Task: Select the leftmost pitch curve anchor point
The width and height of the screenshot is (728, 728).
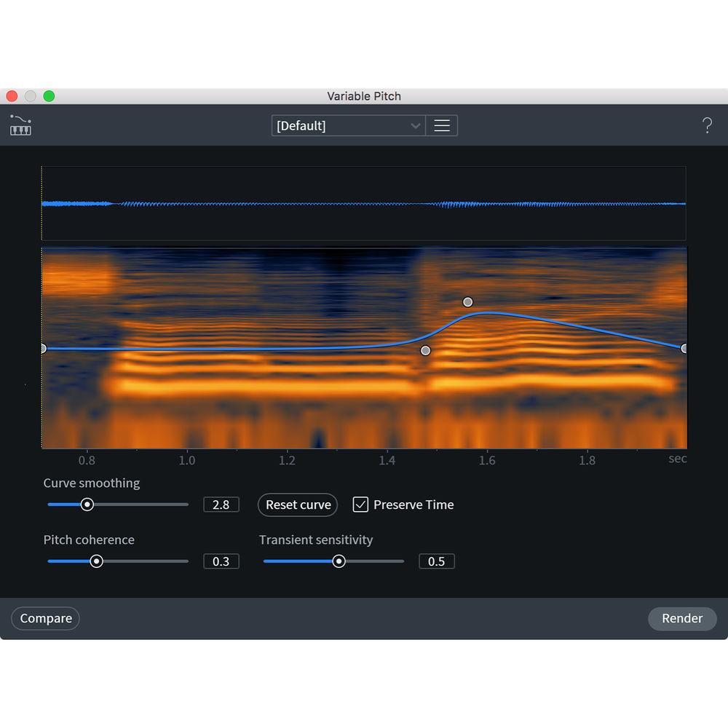Action: 44,348
